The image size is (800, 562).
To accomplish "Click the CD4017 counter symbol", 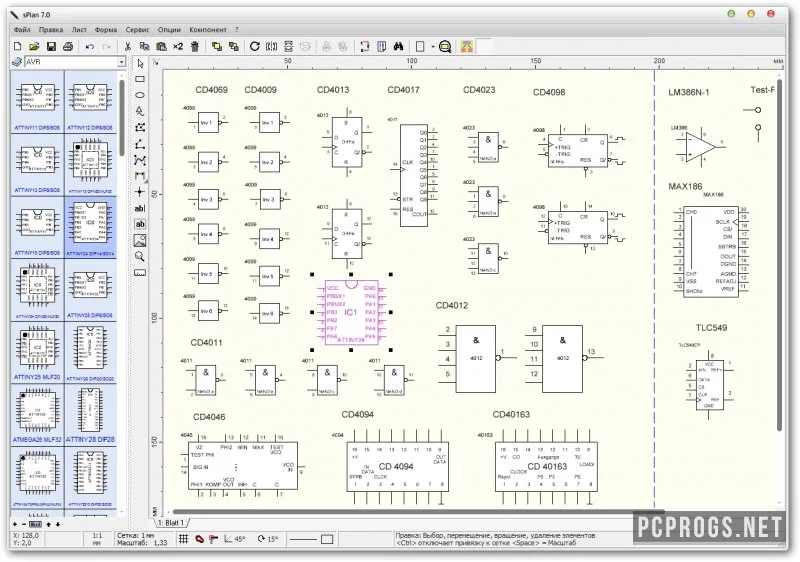I will point(414,175).
